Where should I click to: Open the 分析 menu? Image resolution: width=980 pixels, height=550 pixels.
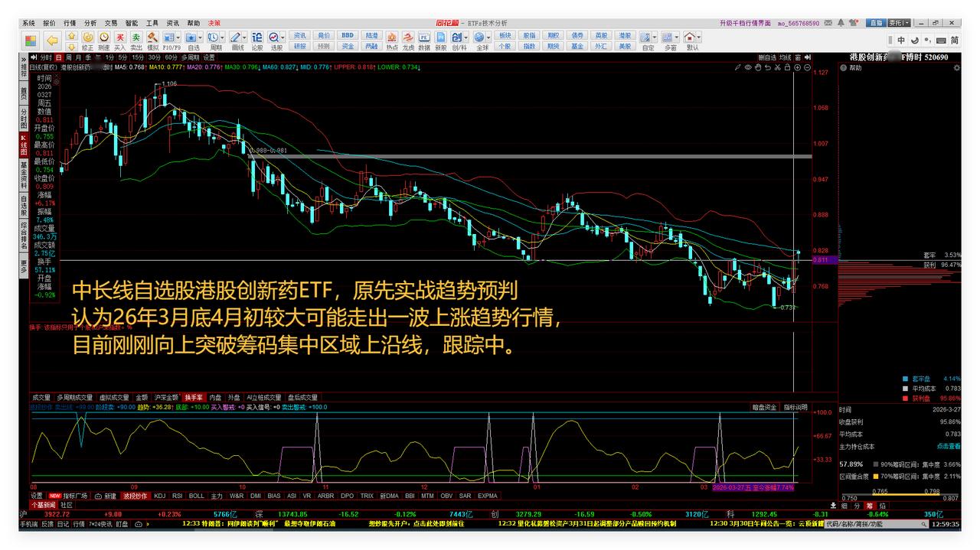[90, 23]
